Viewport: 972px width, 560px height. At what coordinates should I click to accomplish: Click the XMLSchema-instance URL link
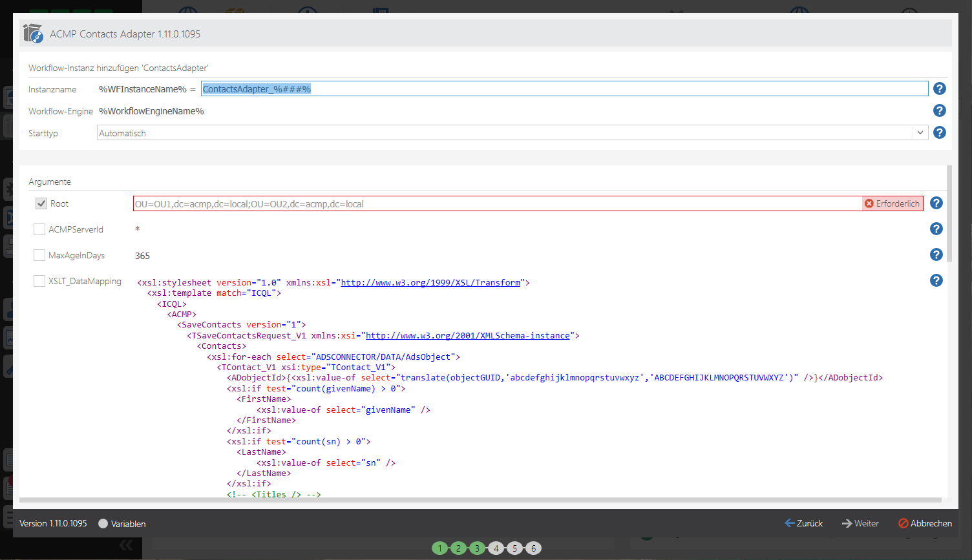[x=468, y=335]
